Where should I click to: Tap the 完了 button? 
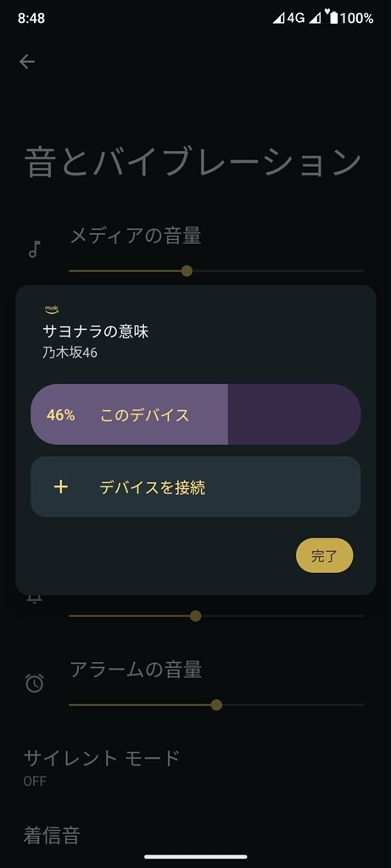325,556
